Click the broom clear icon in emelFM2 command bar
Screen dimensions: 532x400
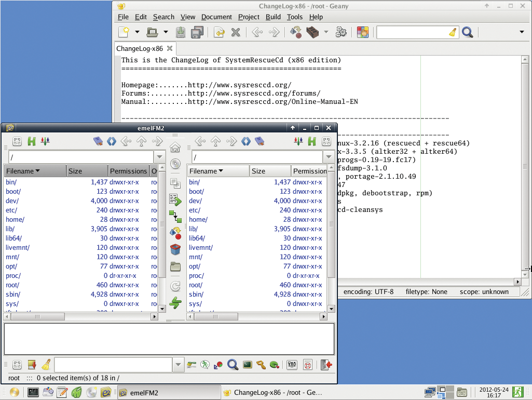point(46,365)
